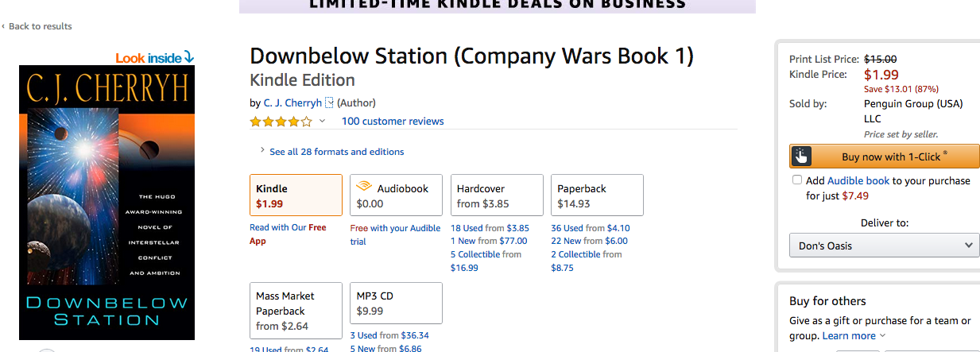Expand the Learn more chevron under Buy for others
Screen dimensions: 980x352
[x=883, y=335]
